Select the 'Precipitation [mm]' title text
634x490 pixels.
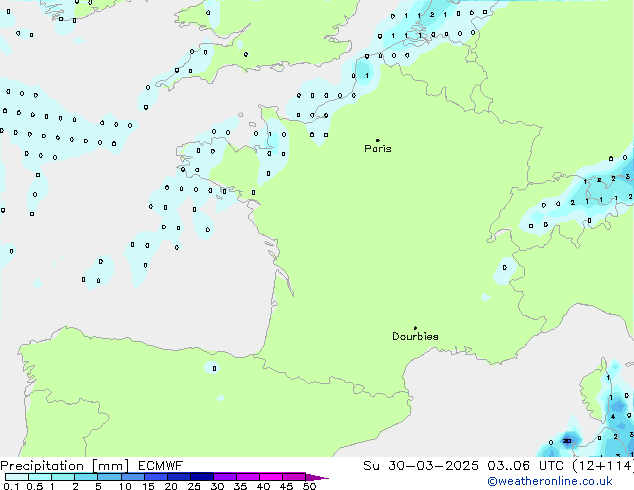click(x=65, y=466)
